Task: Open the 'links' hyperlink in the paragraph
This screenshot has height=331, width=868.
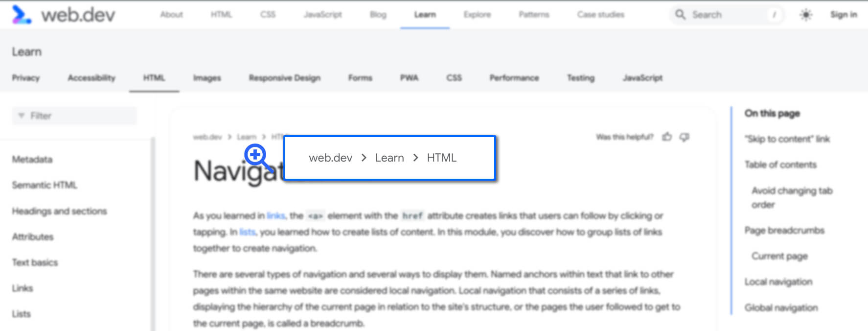Action: click(275, 215)
